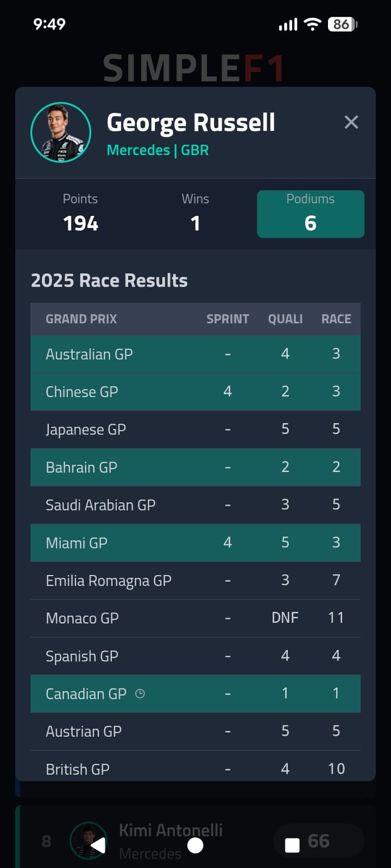Select the Wins stat card
Screen dimensions: 391x868
coord(195,214)
